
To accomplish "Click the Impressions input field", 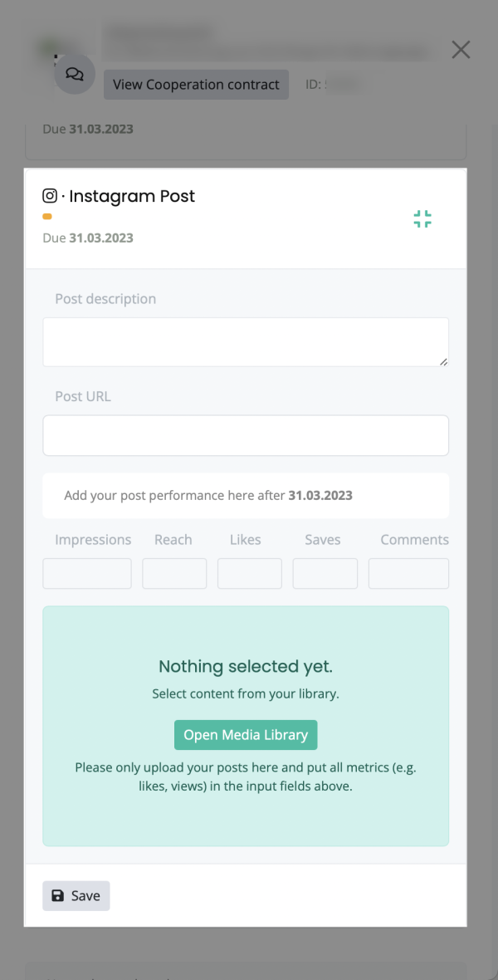I will click(87, 573).
